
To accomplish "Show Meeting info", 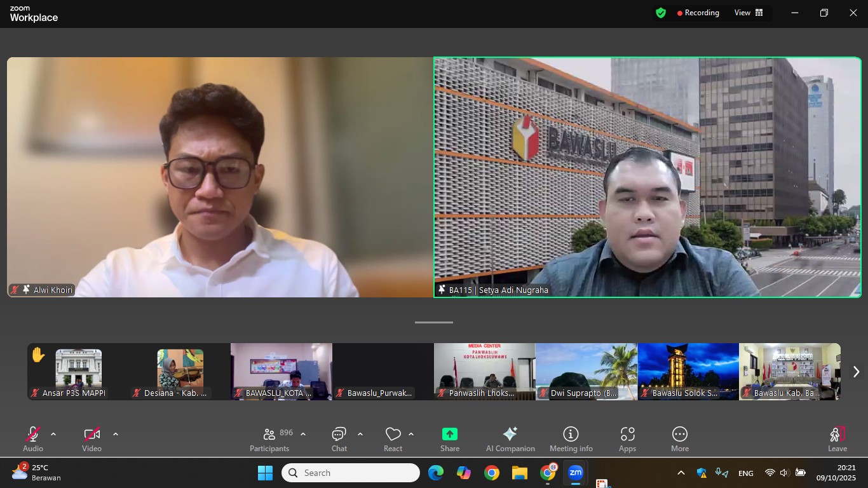I will tap(571, 439).
